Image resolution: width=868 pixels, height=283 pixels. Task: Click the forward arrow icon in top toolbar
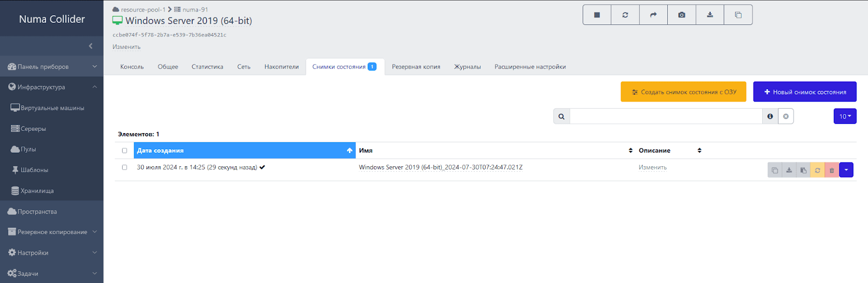point(653,15)
